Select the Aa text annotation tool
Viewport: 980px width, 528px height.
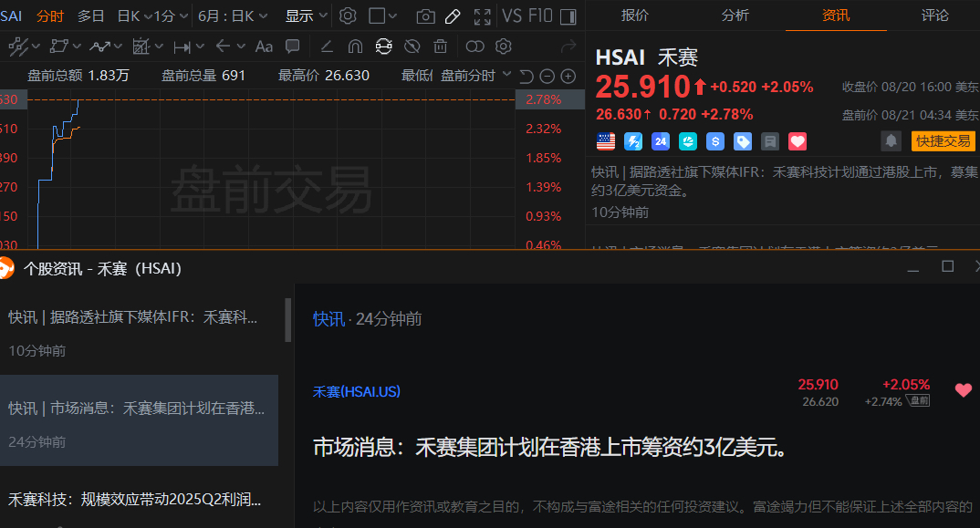264,47
